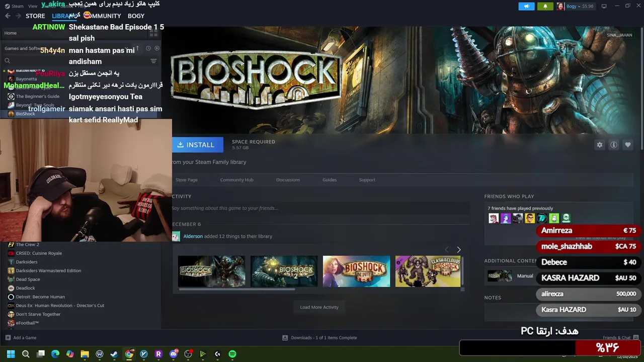Screen dimensions: 644x362
Task: Open Friends & Chat
Action: [621, 338]
